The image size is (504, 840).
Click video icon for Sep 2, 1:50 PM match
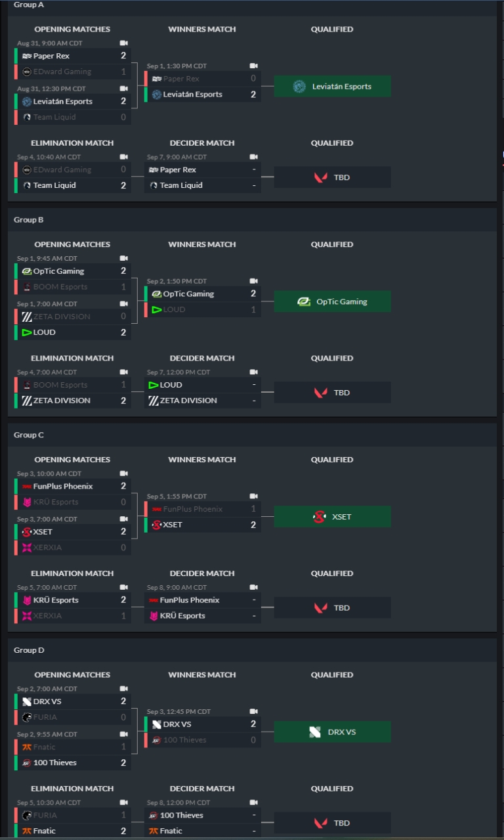[254, 281]
